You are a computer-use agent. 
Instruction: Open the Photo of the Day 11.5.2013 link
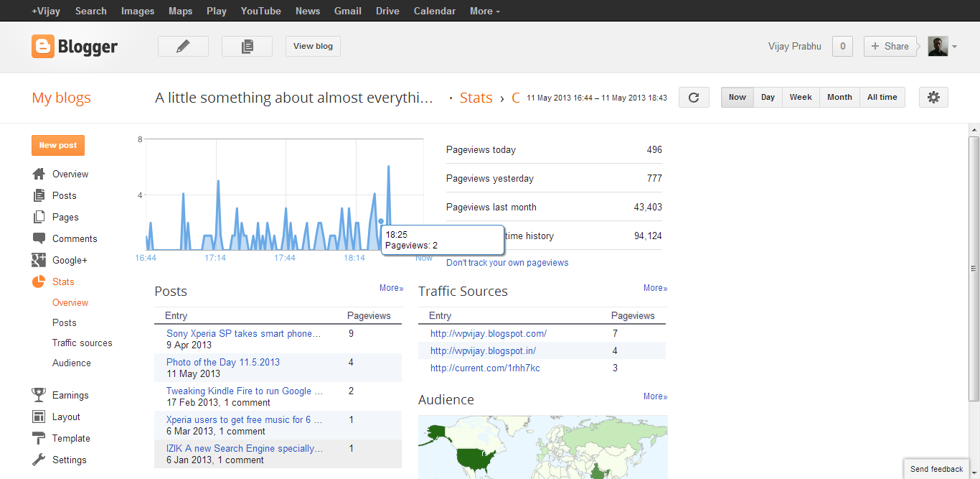[x=223, y=362]
